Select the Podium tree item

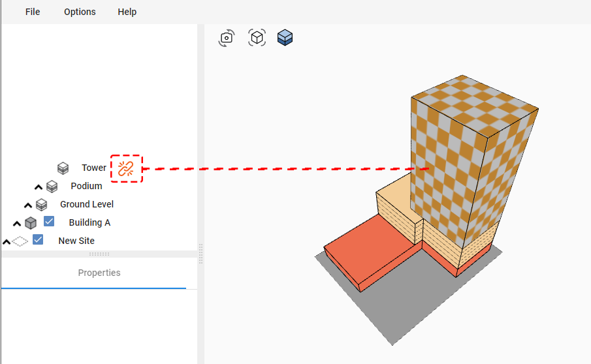[86, 186]
